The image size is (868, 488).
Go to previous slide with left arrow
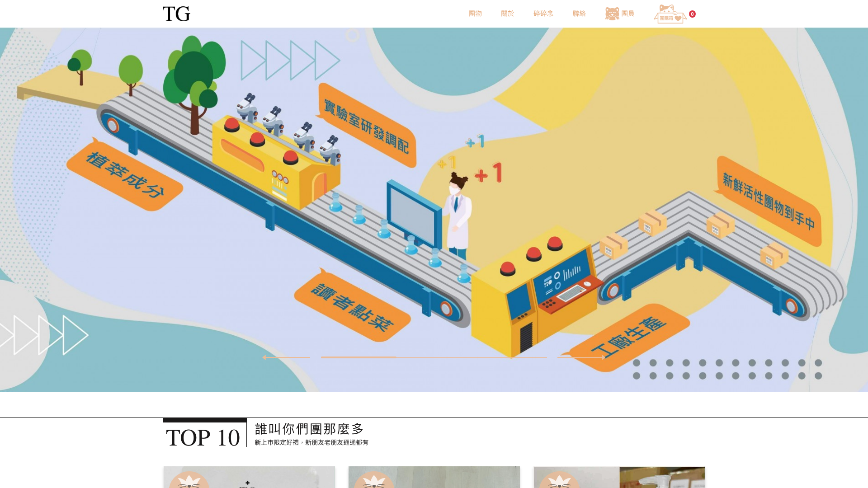tap(286, 357)
